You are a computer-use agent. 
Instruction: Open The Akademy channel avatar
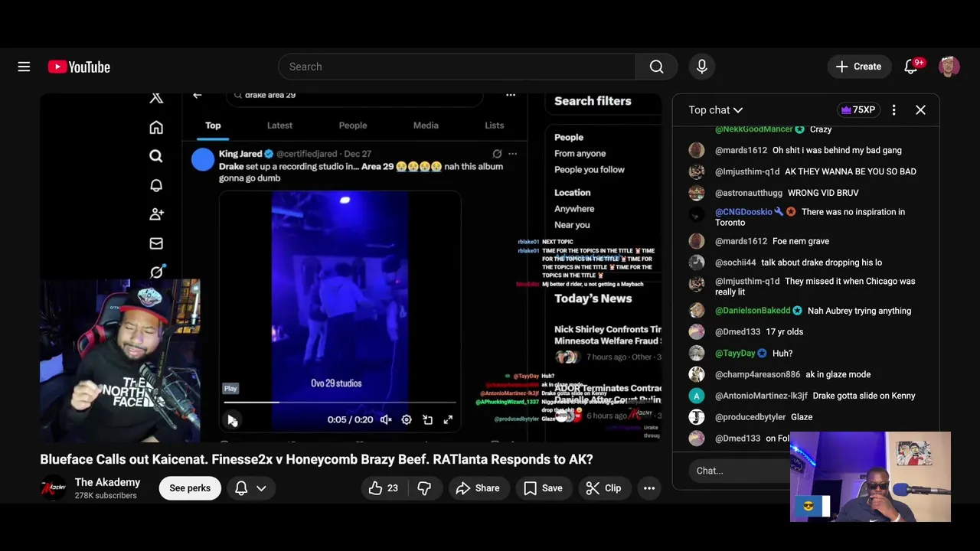point(54,487)
